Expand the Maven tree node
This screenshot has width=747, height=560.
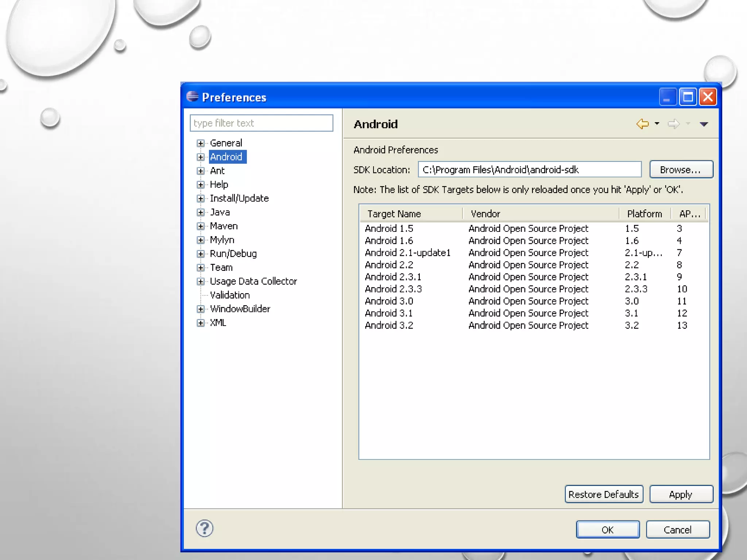tap(200, 226)
